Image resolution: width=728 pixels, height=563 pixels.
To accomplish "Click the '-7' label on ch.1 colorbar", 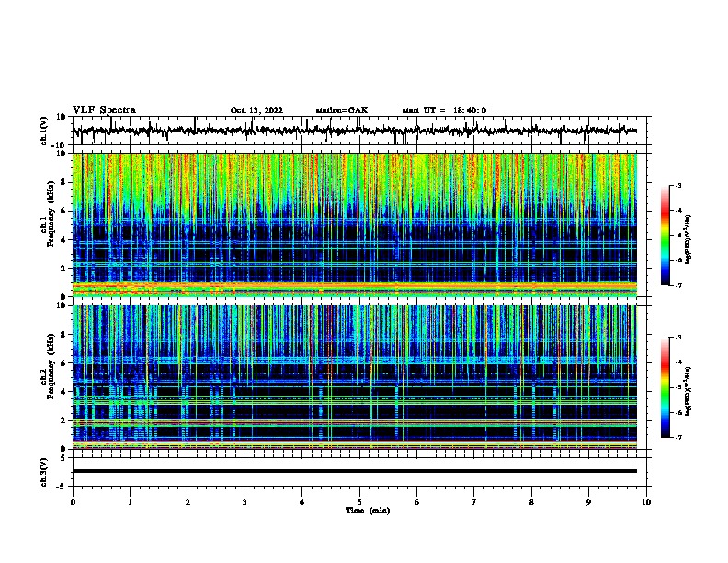I will (678, 285).
